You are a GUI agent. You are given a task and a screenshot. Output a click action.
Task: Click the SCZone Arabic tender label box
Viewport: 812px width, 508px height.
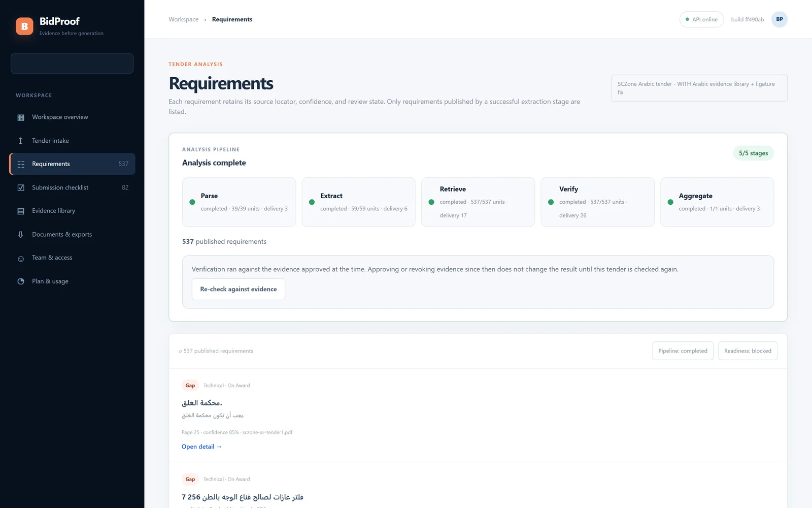coord(699,88)
